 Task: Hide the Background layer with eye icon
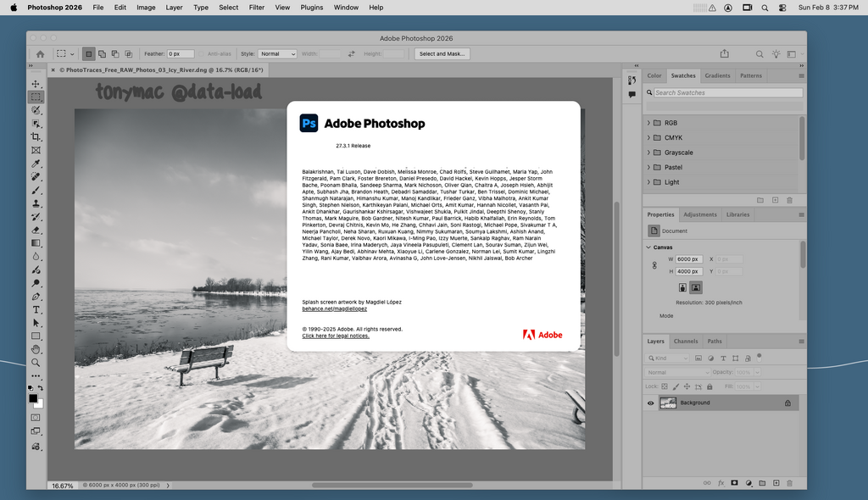[651, 403]
